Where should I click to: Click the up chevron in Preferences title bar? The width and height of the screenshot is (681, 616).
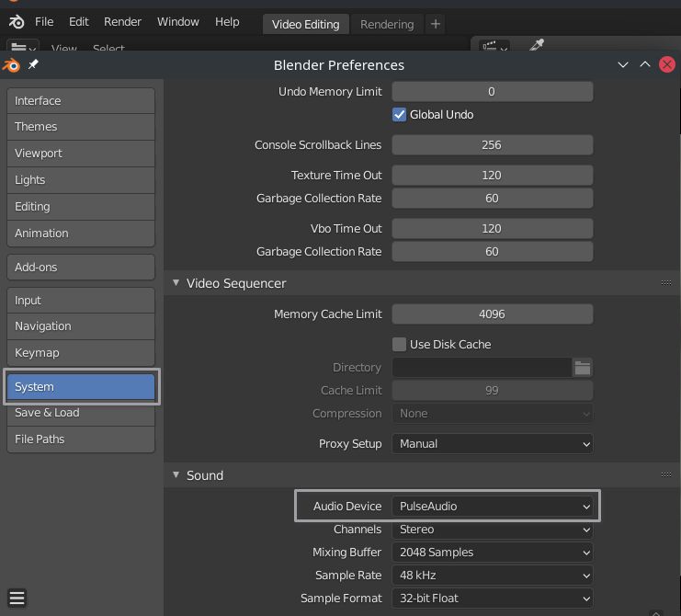coord(645,64)
